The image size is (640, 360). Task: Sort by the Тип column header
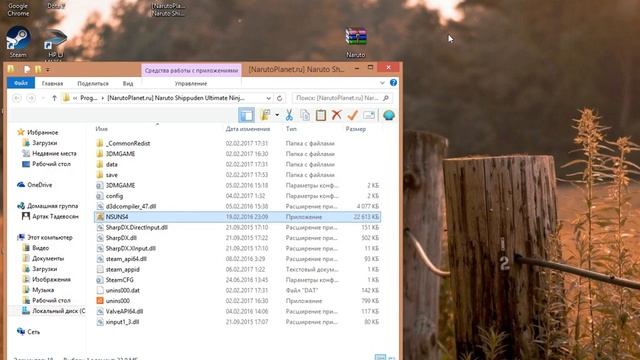[291, 129]
